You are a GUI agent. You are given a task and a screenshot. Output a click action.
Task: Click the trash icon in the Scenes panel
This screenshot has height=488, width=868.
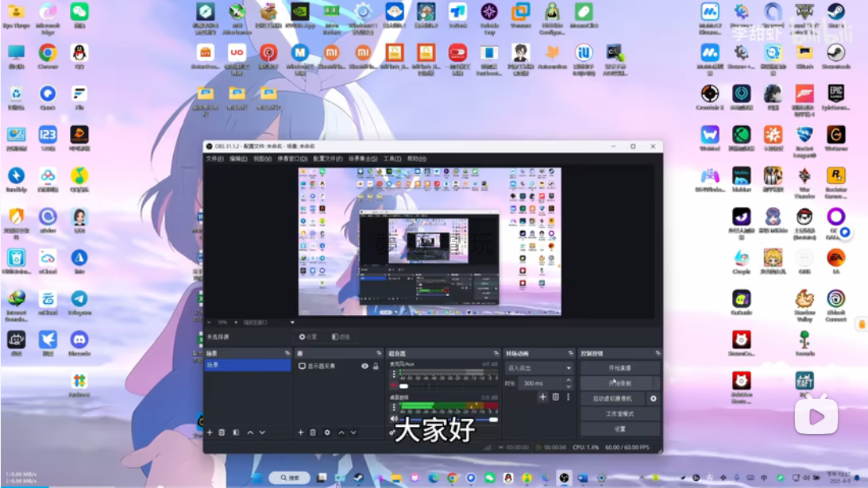[x=222, y=432]
